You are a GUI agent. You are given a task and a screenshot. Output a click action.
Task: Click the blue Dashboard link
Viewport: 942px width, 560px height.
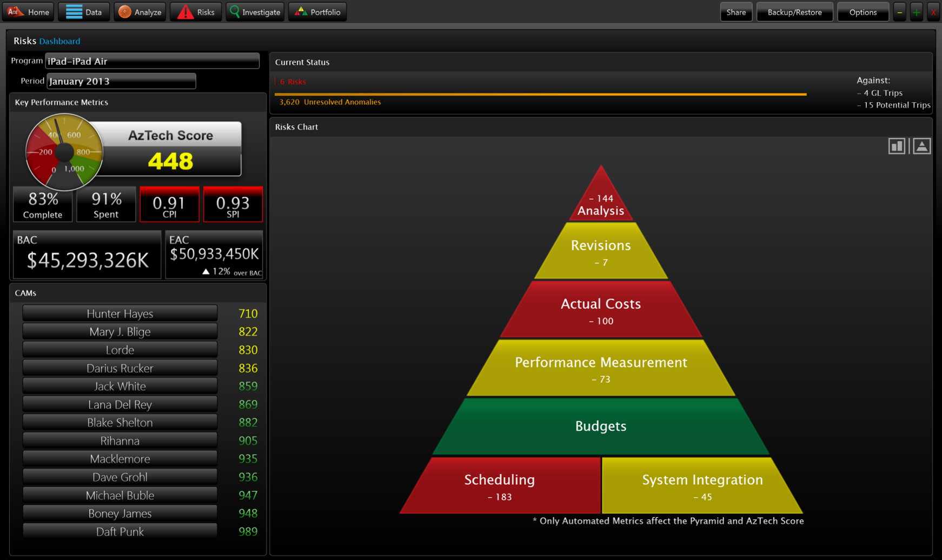click(x=59, y=41)
